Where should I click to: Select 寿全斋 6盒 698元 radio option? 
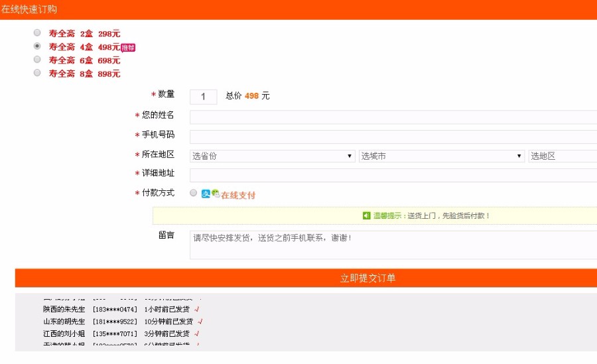pyautogui.click(x=37, y=60)
